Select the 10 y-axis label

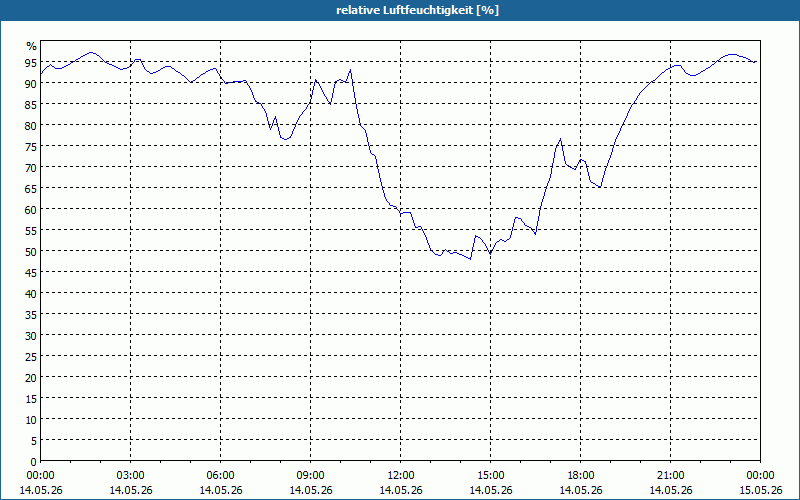(31, 420)
